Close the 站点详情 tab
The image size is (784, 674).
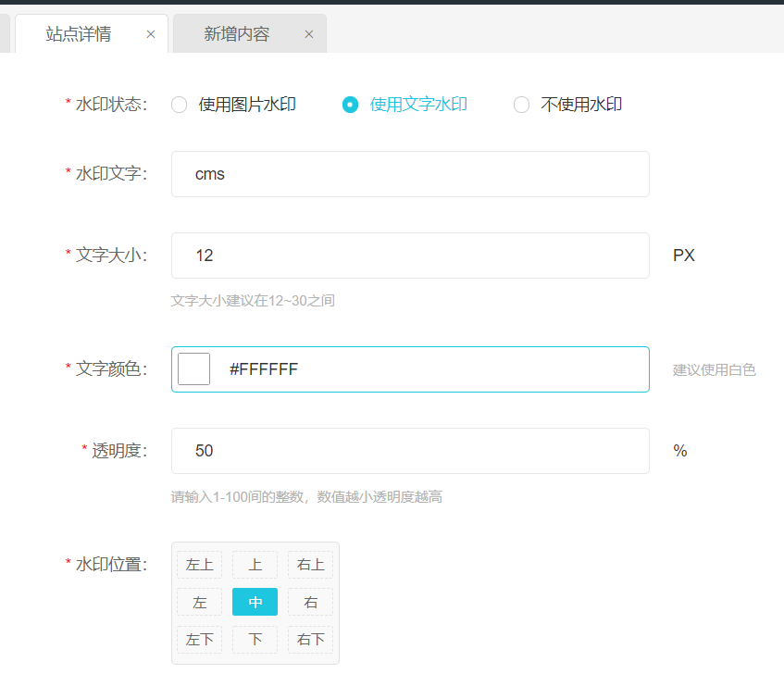point(151,34)
